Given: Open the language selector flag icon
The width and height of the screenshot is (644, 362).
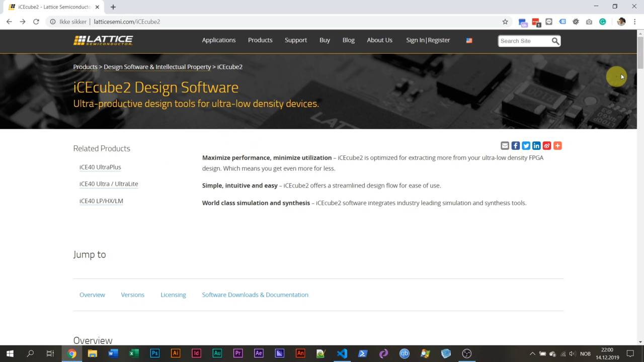Looking at the screenshot, I should click(469, 41).
